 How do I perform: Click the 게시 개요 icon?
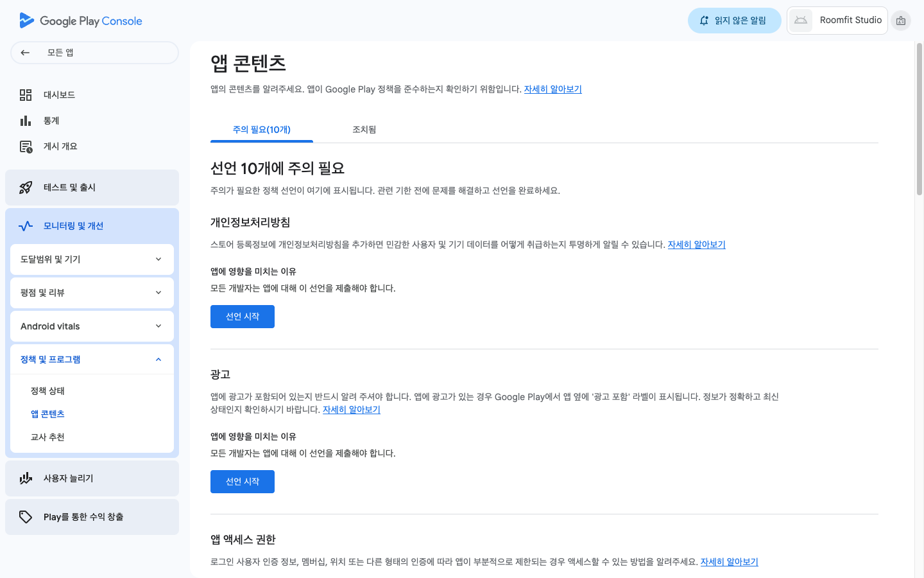point(26,146)
